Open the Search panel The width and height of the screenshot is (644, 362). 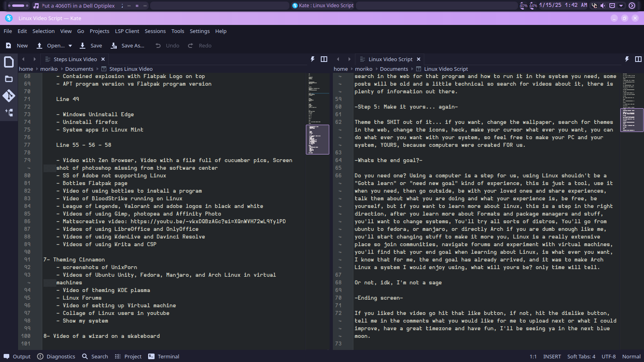[x=95, y=356]
